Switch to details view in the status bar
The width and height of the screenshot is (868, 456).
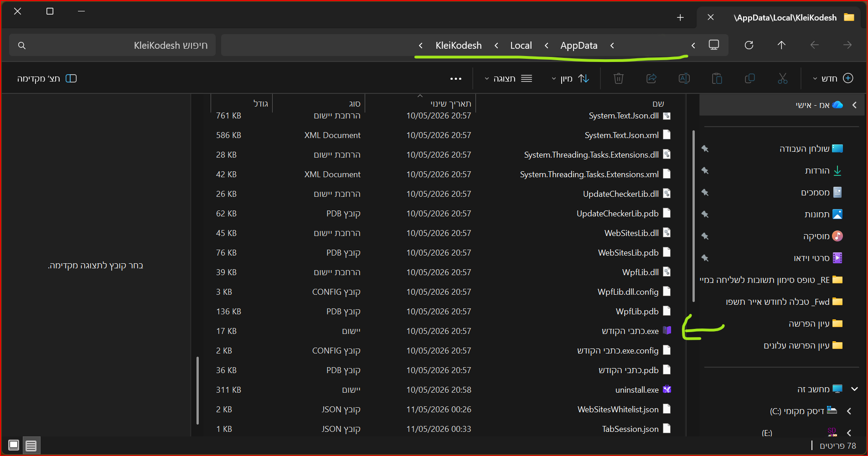point(31,446)
